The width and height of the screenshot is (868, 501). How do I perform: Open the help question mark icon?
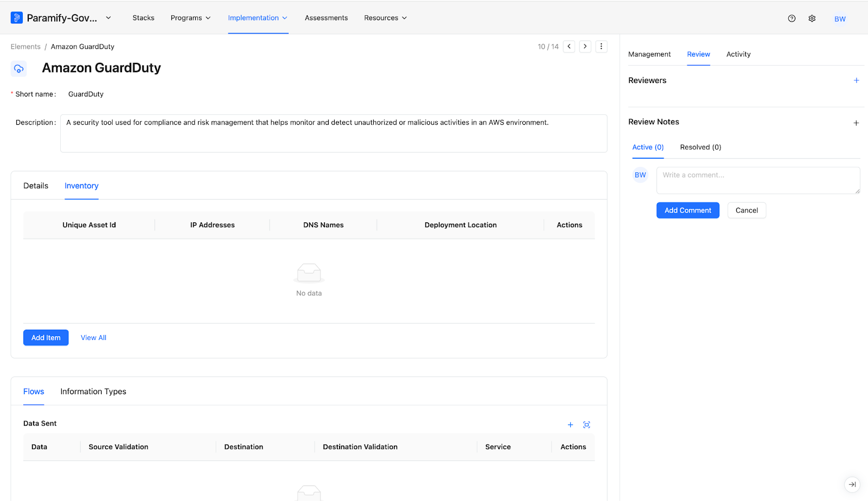click(x=792, y=18)
